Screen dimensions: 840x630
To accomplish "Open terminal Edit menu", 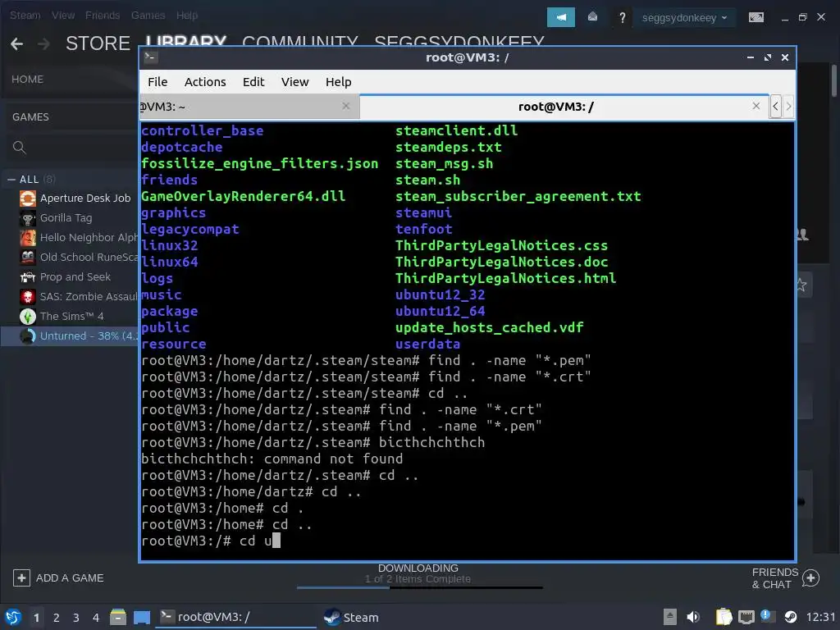I will tap(253, 82).
